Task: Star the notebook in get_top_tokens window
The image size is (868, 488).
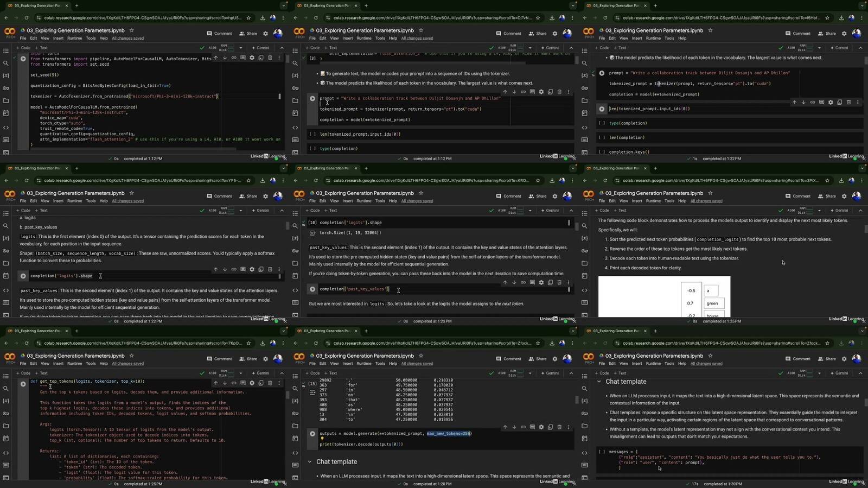Action: click(131, 356)
